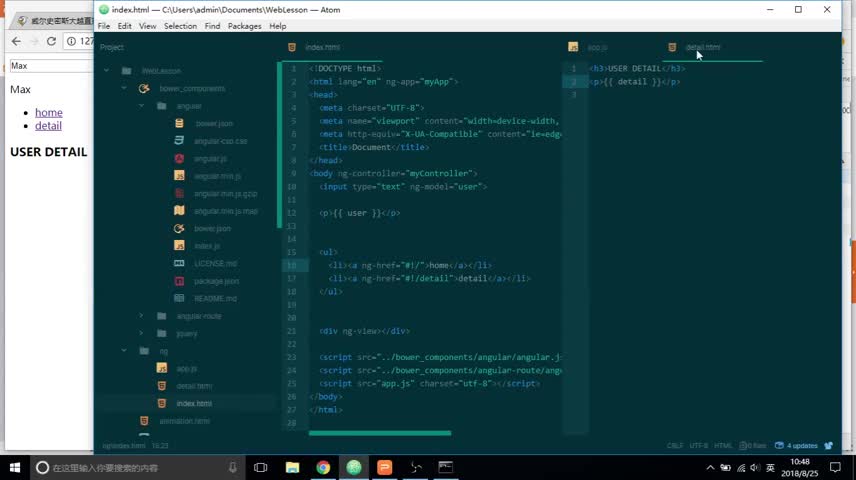Click the HTML5 icon on index.html tab
856x480 pixels.
[292, 48]
